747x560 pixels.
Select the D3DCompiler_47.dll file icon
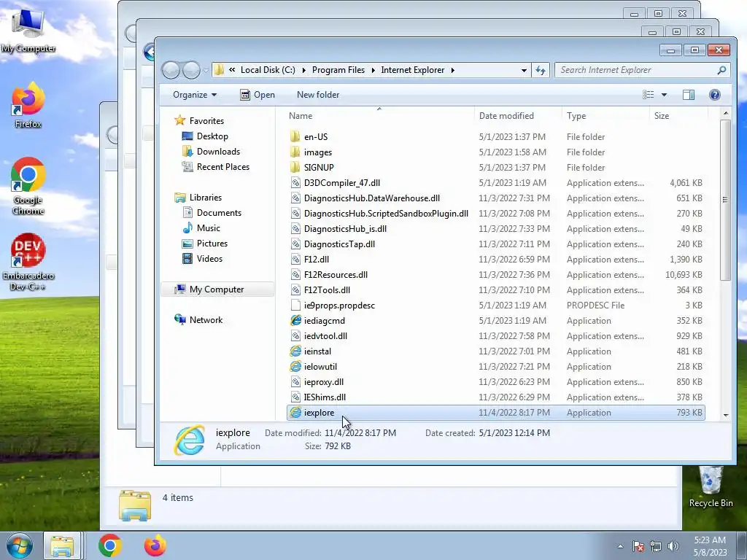295,183
